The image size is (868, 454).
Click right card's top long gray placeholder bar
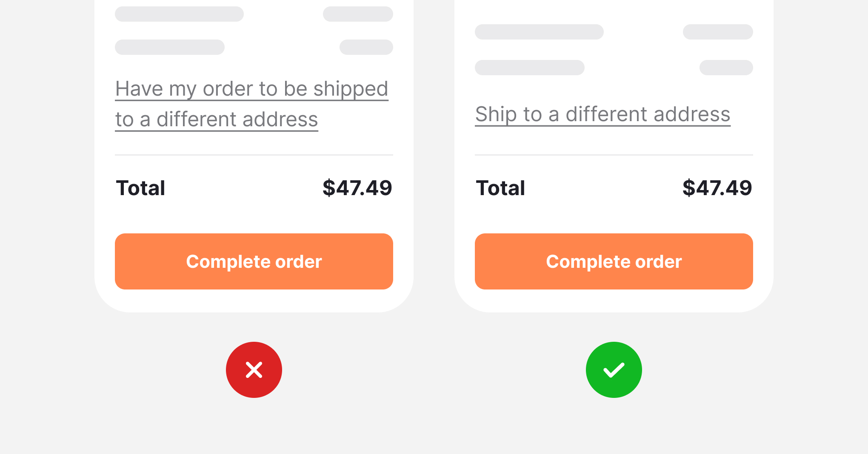point(539,32)
